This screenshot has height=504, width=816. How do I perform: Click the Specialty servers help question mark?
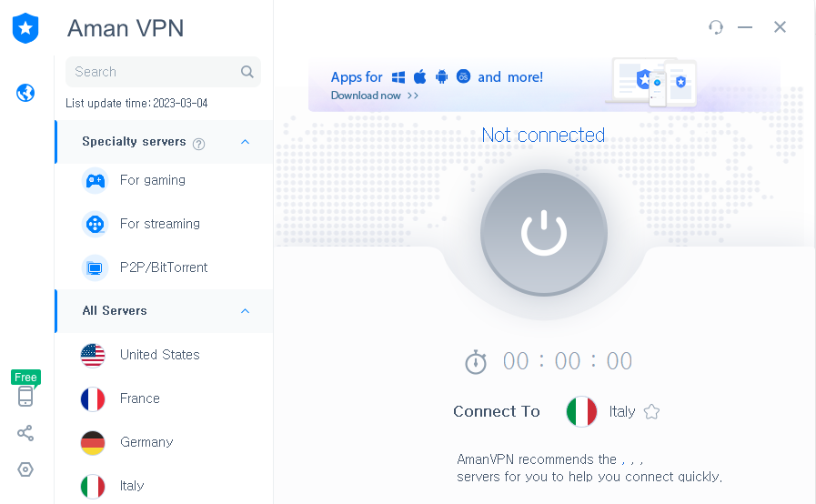click(198, 144)
